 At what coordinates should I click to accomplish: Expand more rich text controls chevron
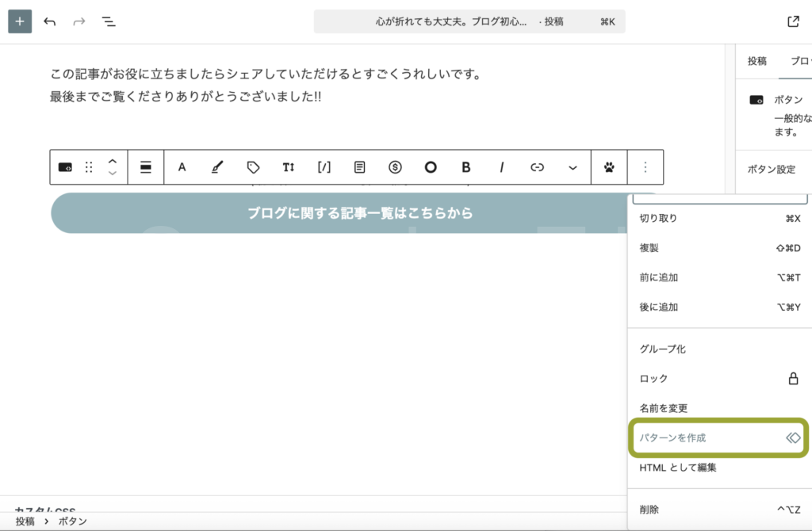(573, 167)
